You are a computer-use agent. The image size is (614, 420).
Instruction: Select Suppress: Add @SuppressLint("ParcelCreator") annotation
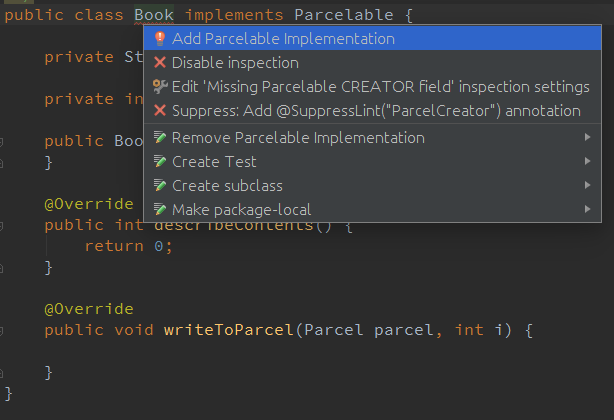coord(376,111)
